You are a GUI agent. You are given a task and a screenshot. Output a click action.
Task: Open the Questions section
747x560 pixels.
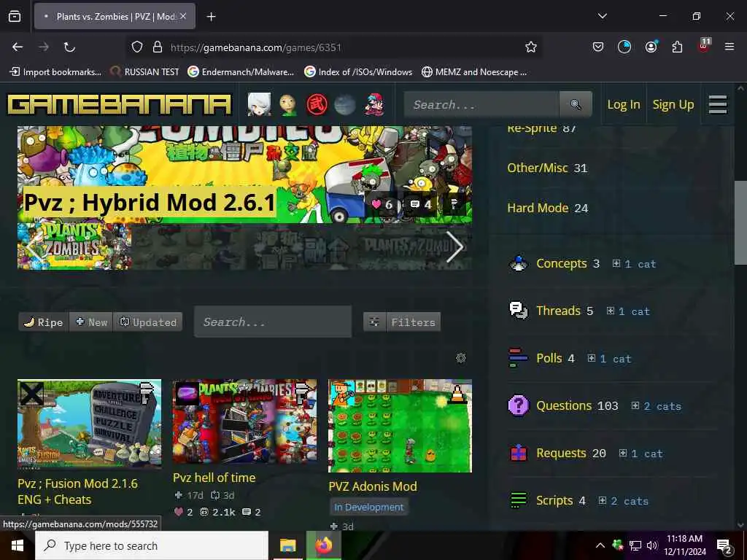564,405
